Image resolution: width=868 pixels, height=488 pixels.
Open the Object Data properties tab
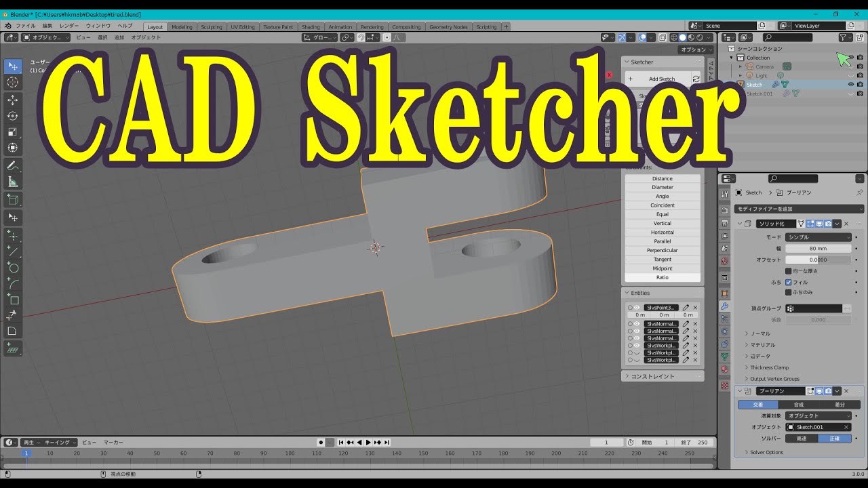tap(724, 357)
